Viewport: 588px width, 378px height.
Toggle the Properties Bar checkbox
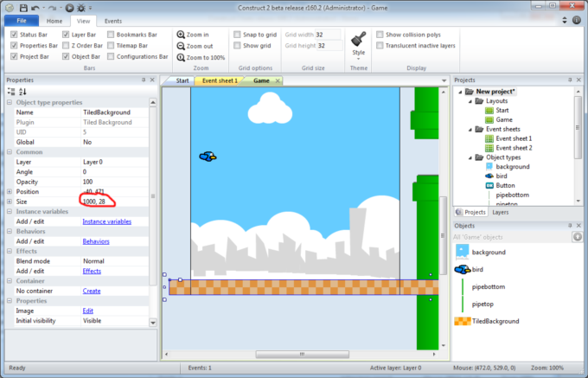pyautogui.click(x=14, y=45)
